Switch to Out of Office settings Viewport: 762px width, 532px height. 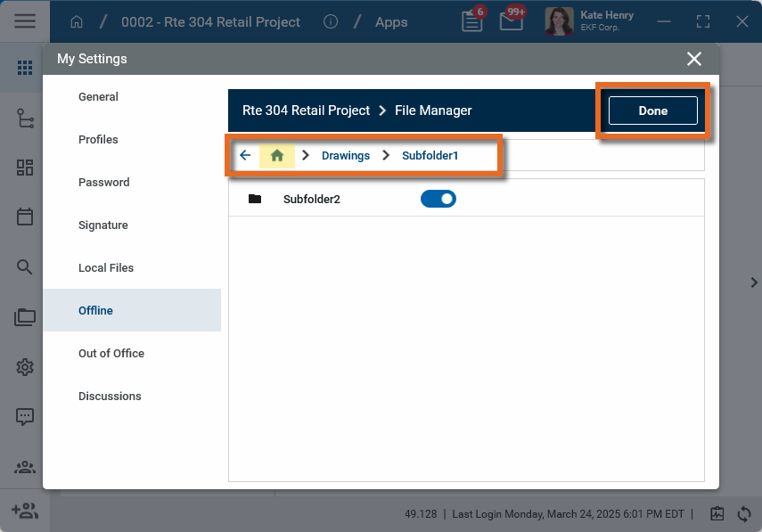coord(111,354)
